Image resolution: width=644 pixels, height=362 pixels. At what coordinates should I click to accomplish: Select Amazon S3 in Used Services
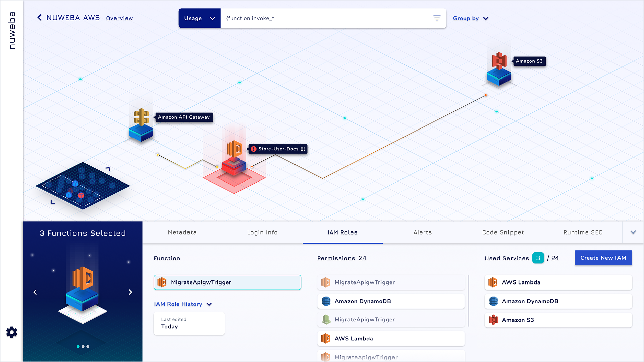click(558, 320)
